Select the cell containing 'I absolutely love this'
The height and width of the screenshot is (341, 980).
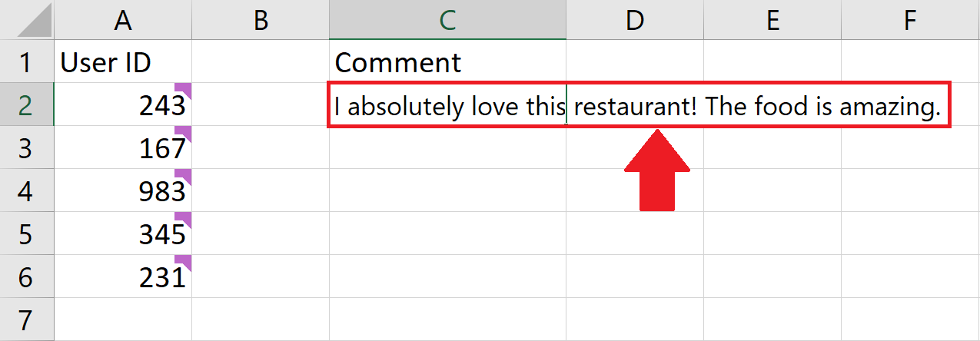[448, 104]
